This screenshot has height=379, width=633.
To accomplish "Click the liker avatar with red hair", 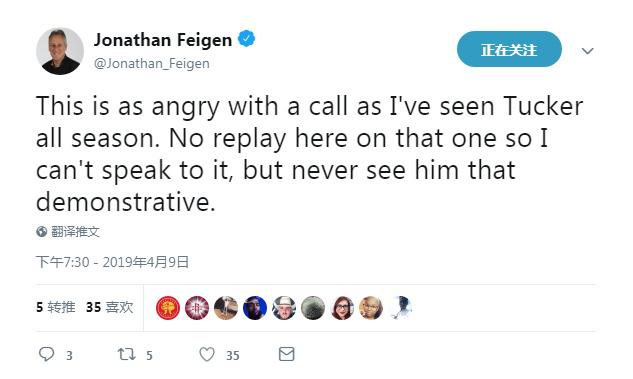I will [342, 308].
